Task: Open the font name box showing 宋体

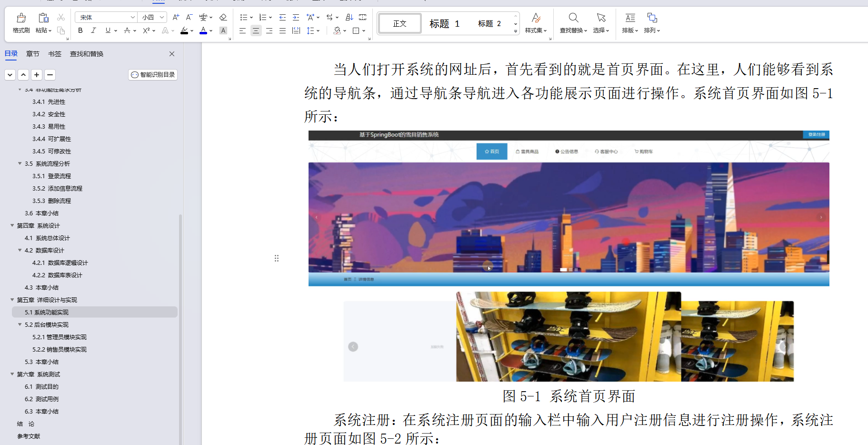Action: tap(106, 17)
